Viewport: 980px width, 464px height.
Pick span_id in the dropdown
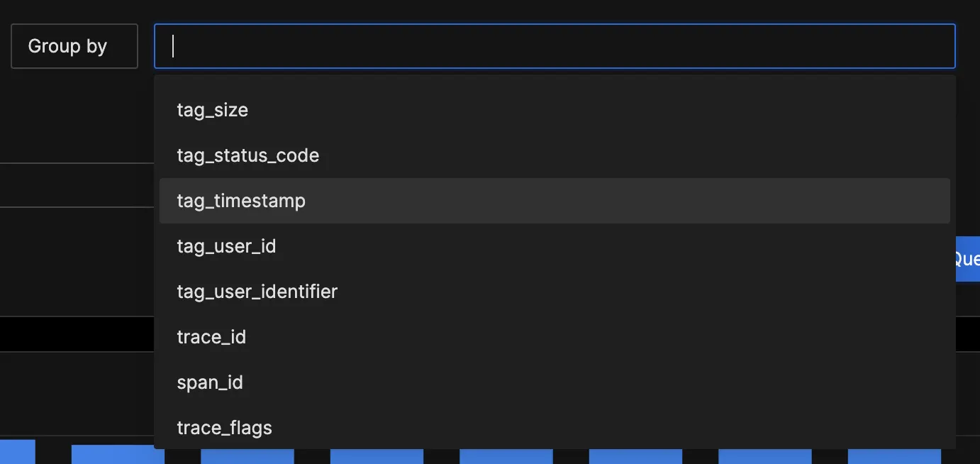pos(555,382)
